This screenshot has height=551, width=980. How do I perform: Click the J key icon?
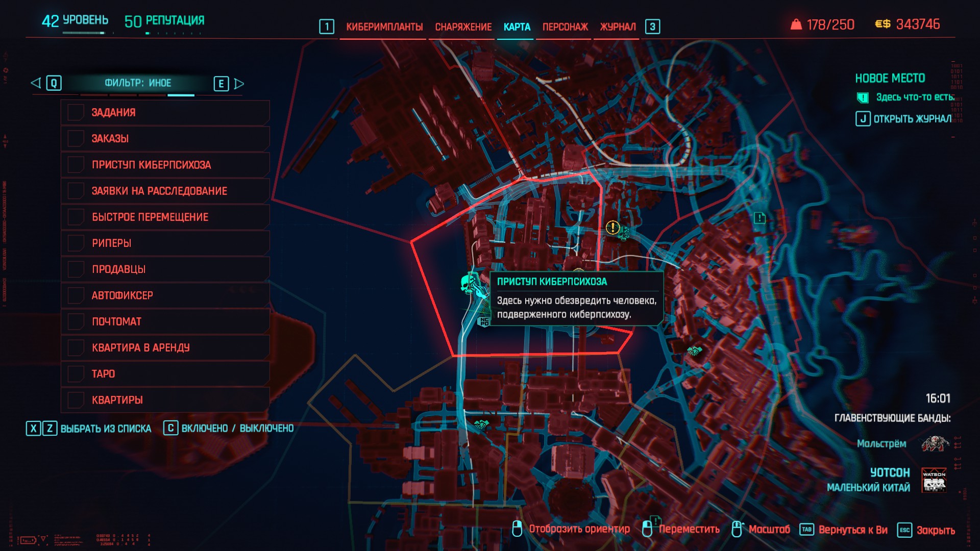pos(863,119)
